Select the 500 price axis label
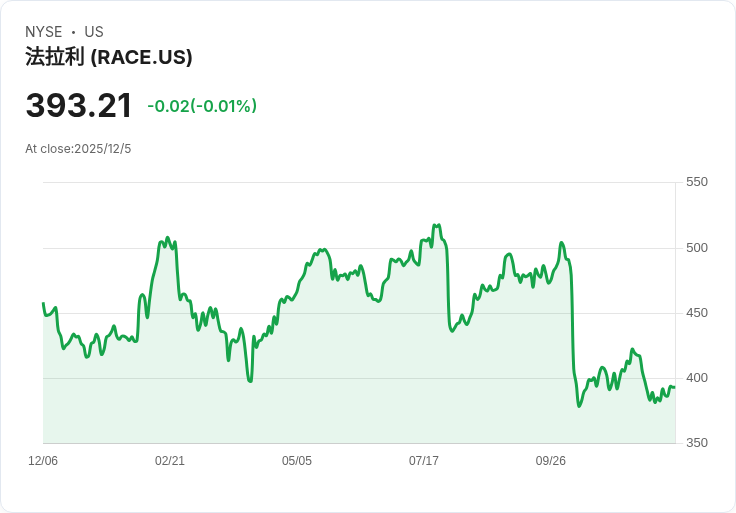Viewport: 736px width, 513px height. click(x=697, y=248)
